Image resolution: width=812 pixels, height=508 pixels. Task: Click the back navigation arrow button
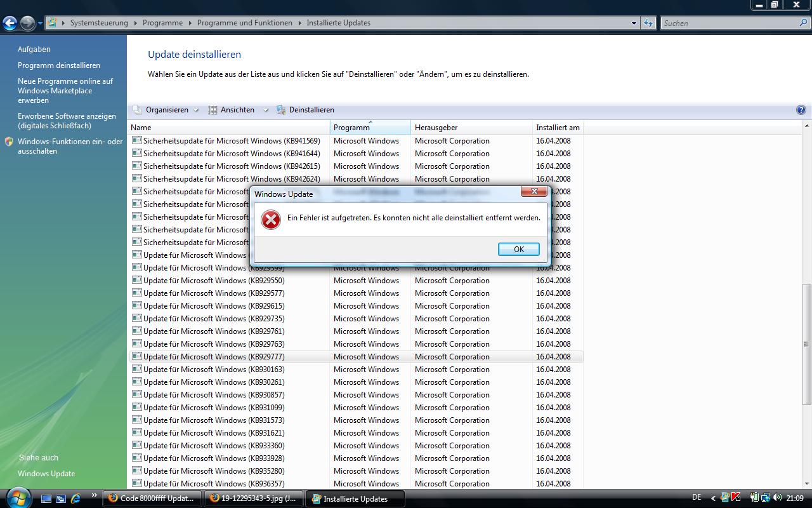pyautogui.click(x=10, y=23)
